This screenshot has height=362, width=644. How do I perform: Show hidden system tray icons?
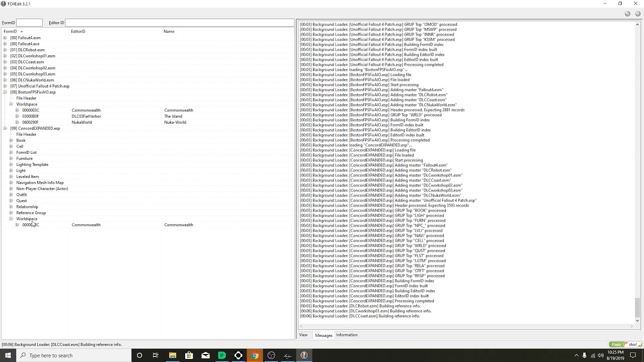576,355
